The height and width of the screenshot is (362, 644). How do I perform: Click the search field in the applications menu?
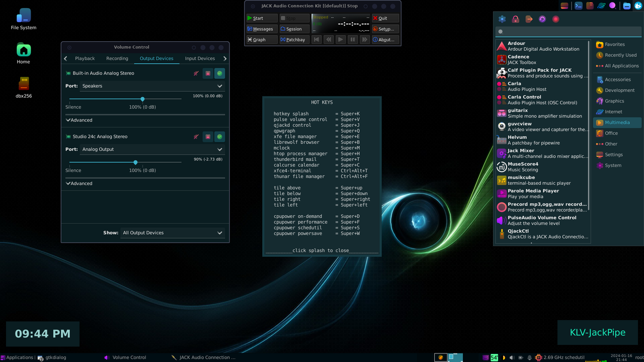(x=568, y=31)
